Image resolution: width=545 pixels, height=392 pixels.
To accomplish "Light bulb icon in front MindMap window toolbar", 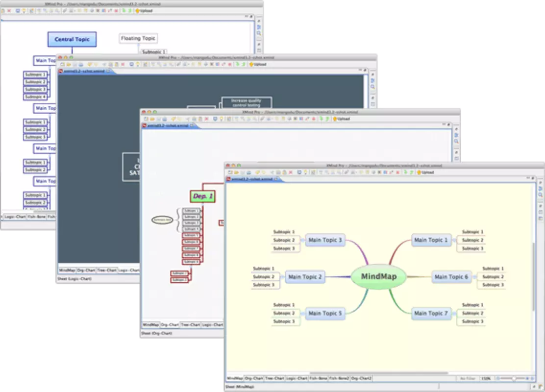I will 306,172.
